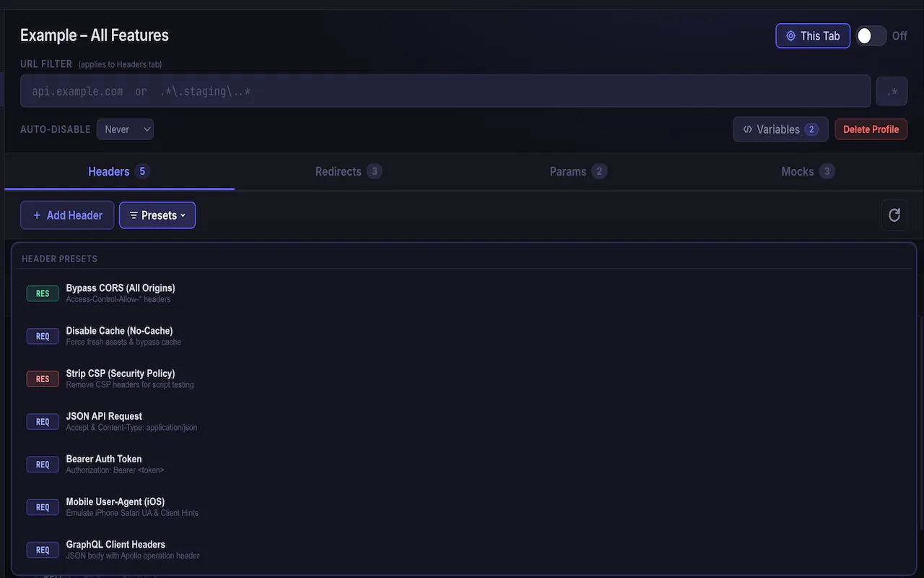The image size is (924, 578).
Task: Select the Bypass CORS (All Origins) preset
Action: (x=464, y=293)
